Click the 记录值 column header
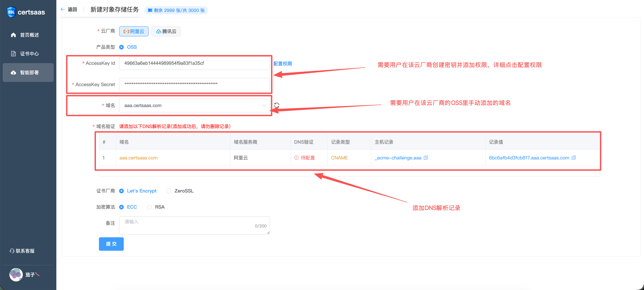 [x=496, y=142]
